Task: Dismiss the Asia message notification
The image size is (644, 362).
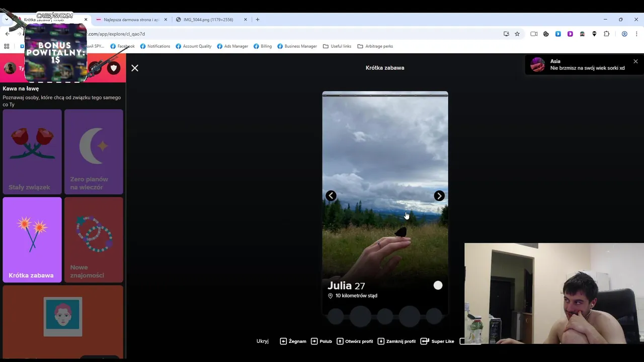Action: [x=635, y=61]
